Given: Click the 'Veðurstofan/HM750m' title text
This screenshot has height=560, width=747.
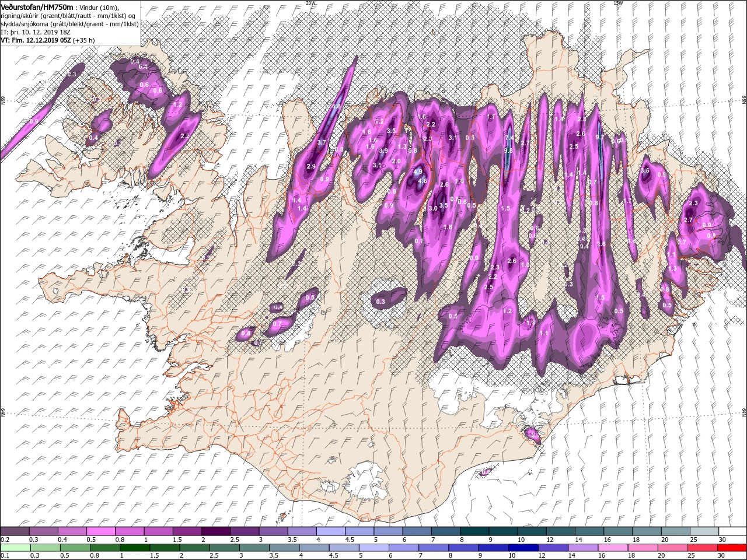Looking at the screenshot, I should pos(37,7).
